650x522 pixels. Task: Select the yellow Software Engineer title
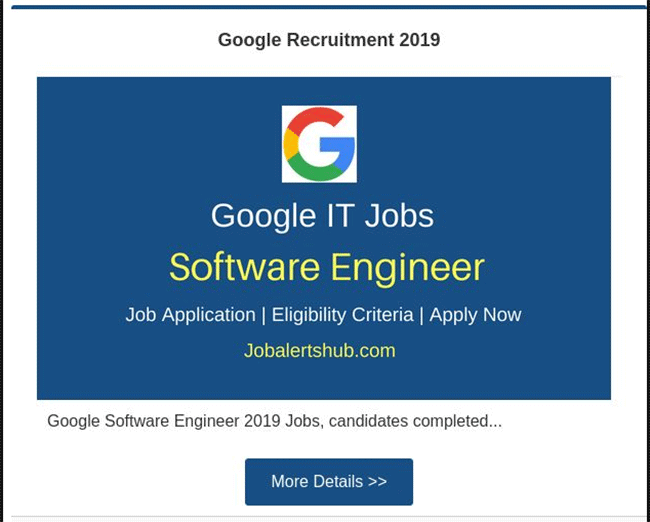tap(327, 267)
